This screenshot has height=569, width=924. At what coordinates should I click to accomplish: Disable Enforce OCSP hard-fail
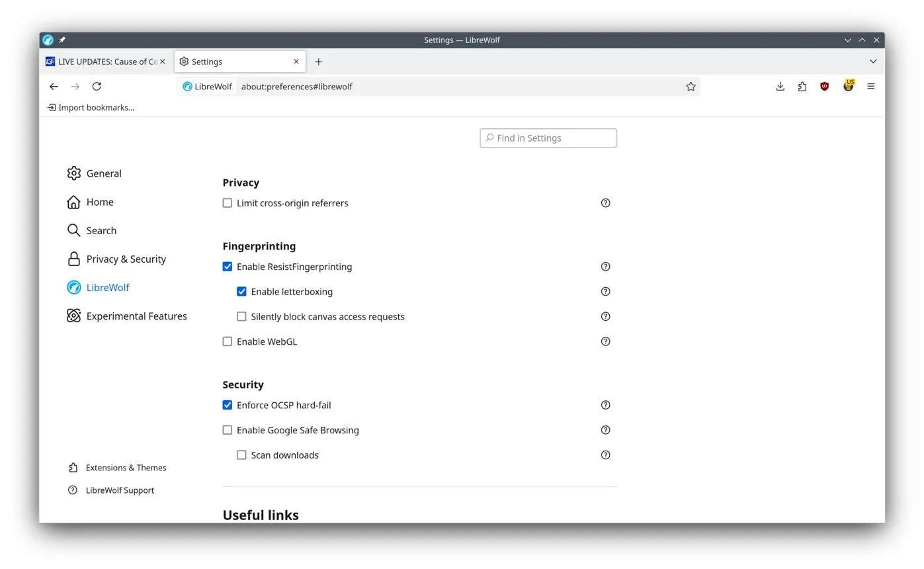click(x=228, y=405)
